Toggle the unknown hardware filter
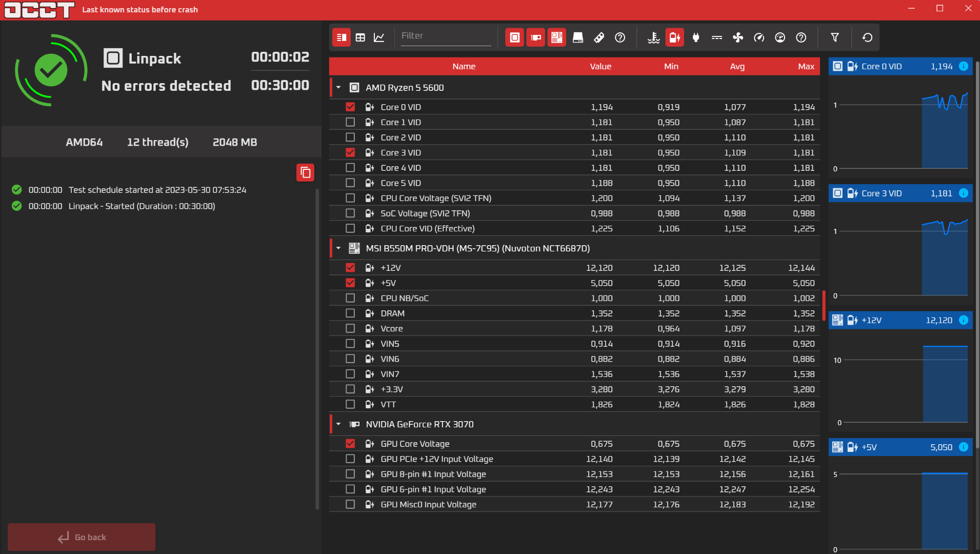 tap(620, 37)
